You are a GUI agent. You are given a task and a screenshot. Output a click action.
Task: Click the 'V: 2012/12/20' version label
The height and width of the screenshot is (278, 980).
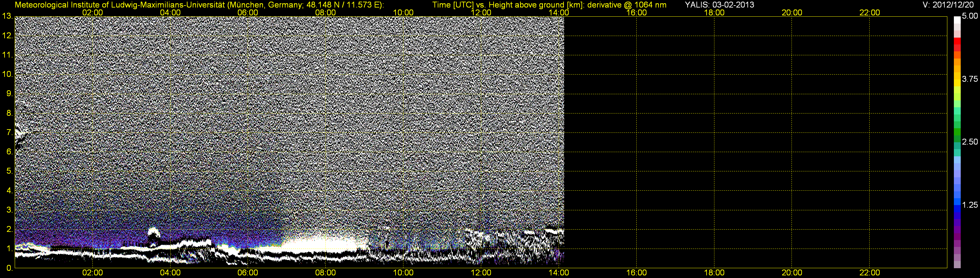pos(948,5)
